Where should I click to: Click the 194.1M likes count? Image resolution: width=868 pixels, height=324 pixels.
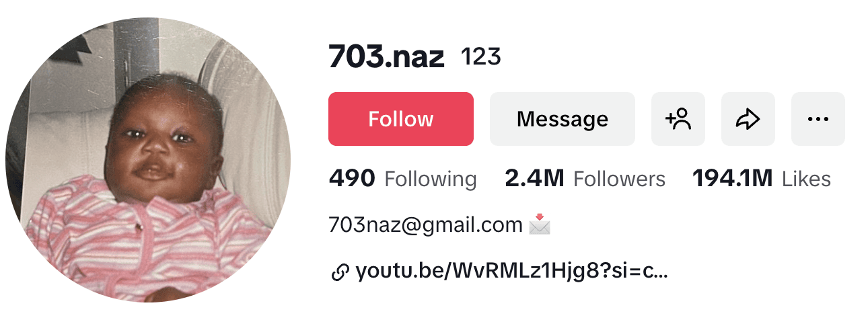733,179
